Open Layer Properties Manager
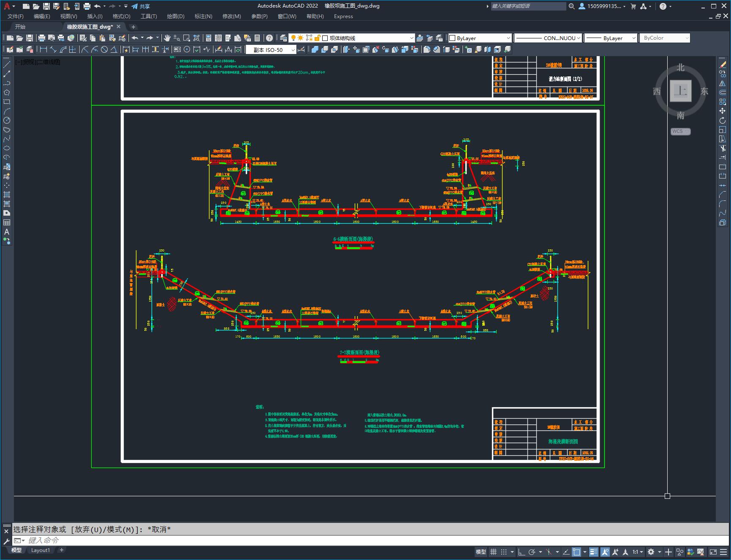 [x=283, y=38]
